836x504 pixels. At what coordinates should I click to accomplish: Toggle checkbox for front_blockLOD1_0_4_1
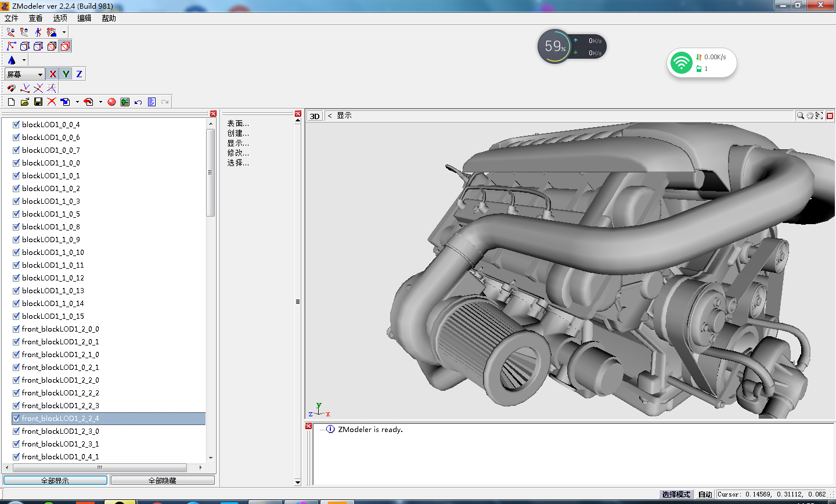(16, 456)
